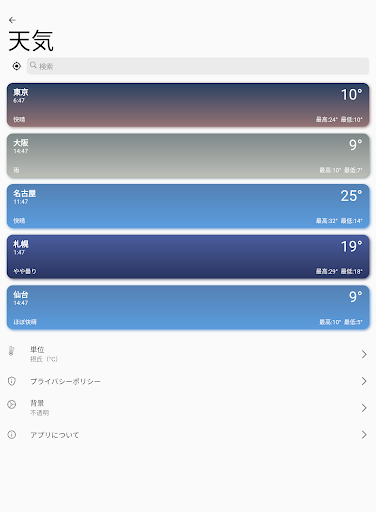Open the 東京 weather card
The height and width of the screenshot is (512, 376).
pos(188,105)
